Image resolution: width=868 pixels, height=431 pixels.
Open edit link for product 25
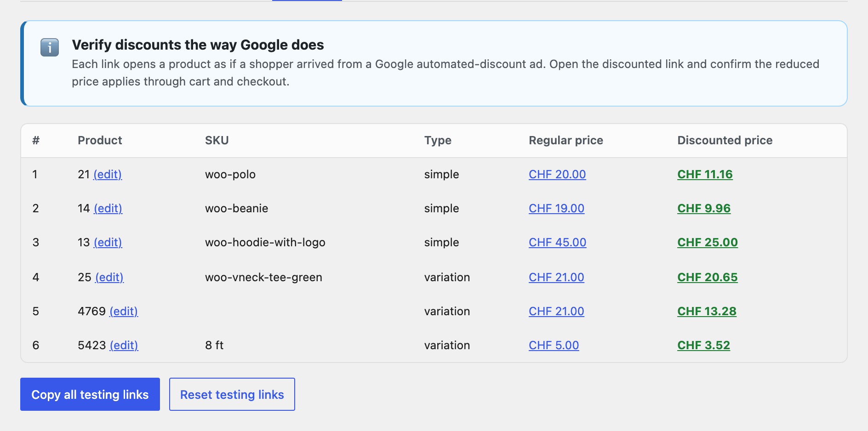click(109, 278)
